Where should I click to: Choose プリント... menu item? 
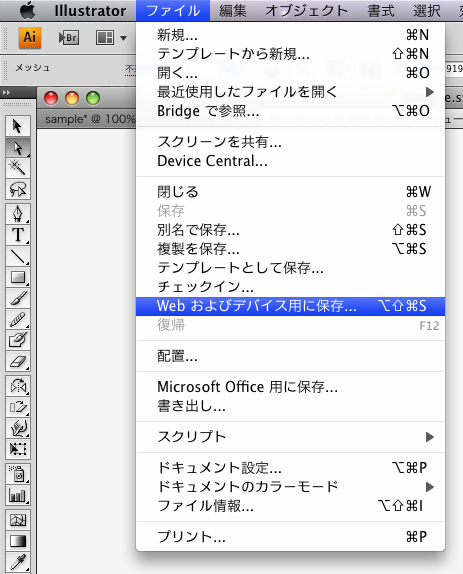coord(291,537)
